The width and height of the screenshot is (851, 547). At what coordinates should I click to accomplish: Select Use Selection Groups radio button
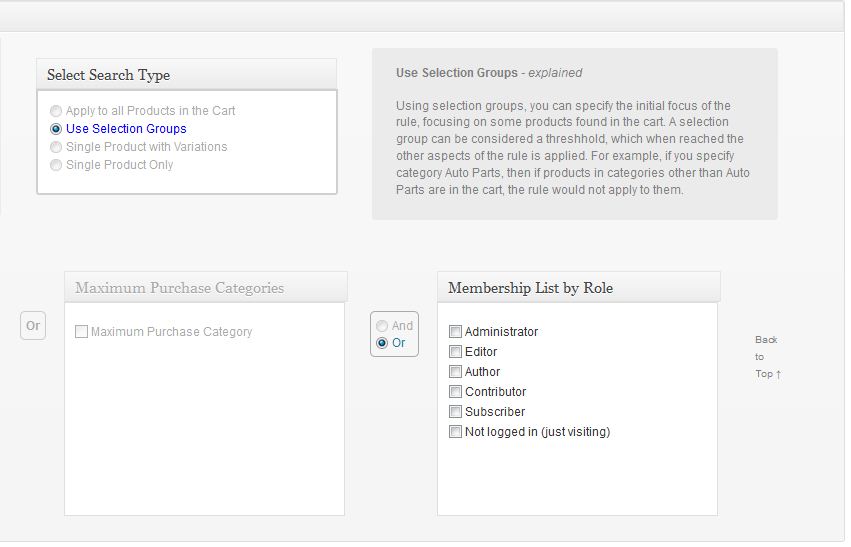pos(56,129)
